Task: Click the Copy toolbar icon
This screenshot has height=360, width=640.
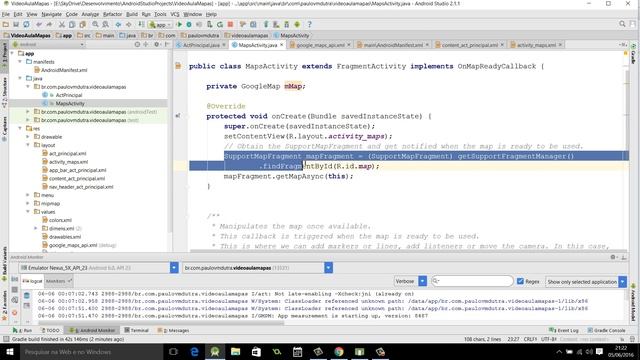Action: tap(72, 24)
